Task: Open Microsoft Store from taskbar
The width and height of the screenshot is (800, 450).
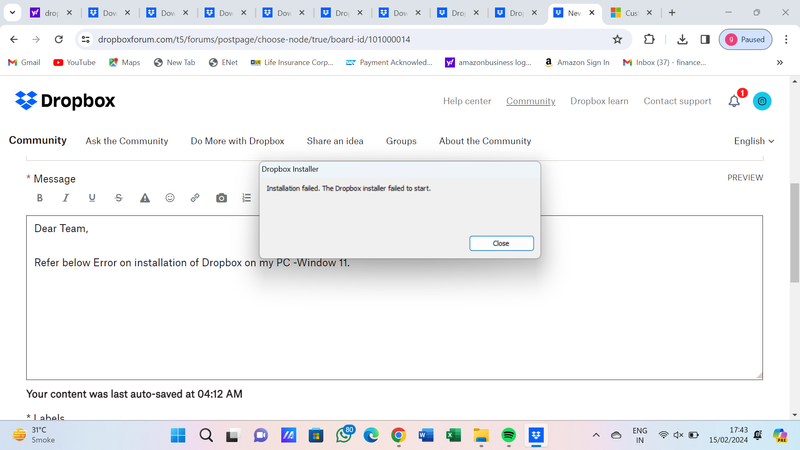Action: 316,435
